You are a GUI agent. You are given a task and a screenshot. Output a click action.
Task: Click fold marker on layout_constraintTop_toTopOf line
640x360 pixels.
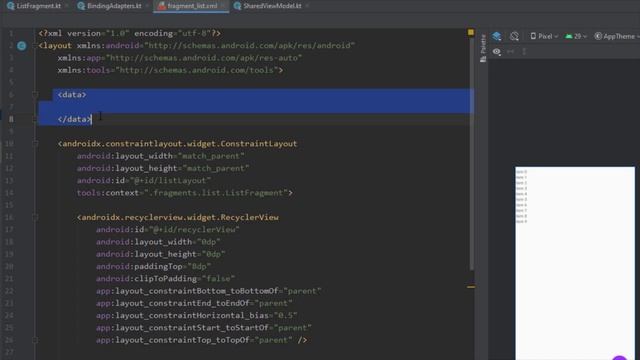pyautogui.click(x=36, y=340)
